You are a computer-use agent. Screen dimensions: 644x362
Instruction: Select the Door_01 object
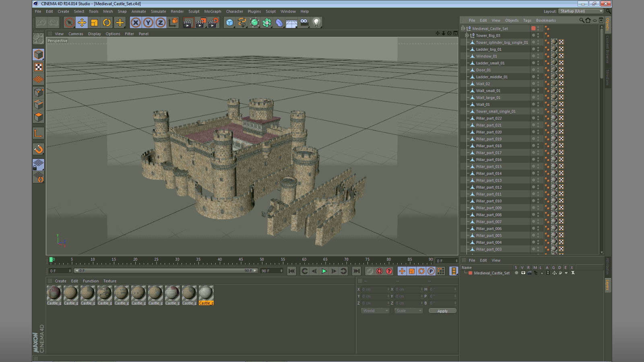tap(483, 70)
